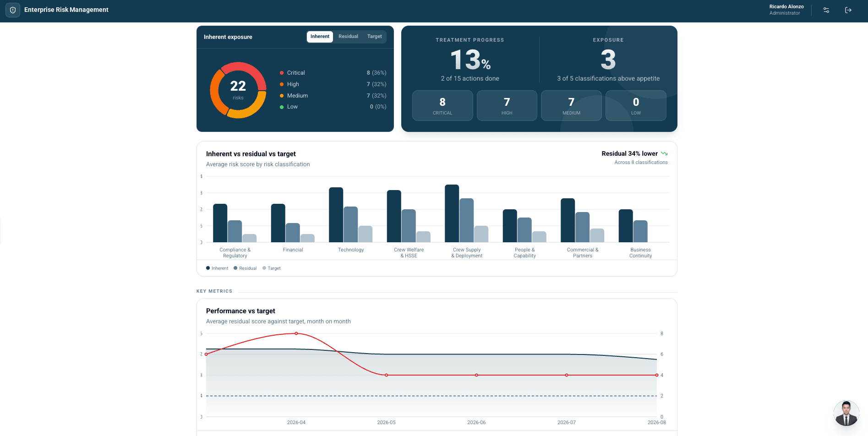
Task: Switch to the Residual exposure tab
Action: tap(348, 37)
